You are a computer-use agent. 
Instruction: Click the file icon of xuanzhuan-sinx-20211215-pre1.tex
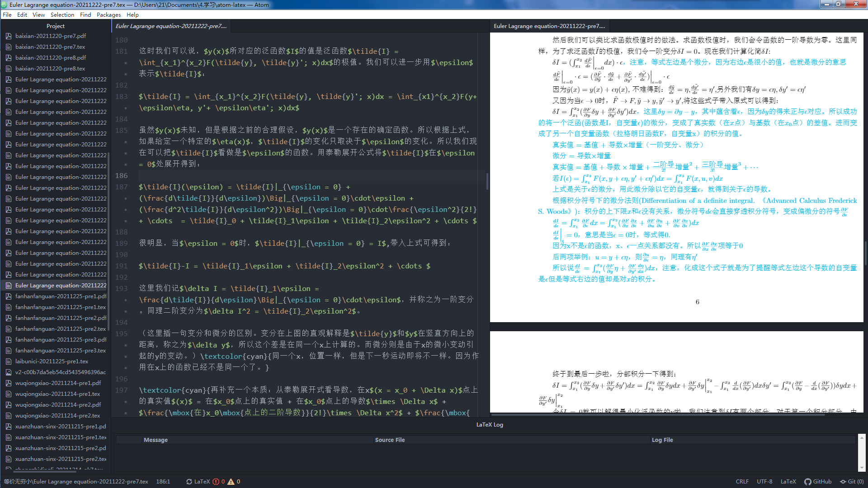(x=8, y=437)
